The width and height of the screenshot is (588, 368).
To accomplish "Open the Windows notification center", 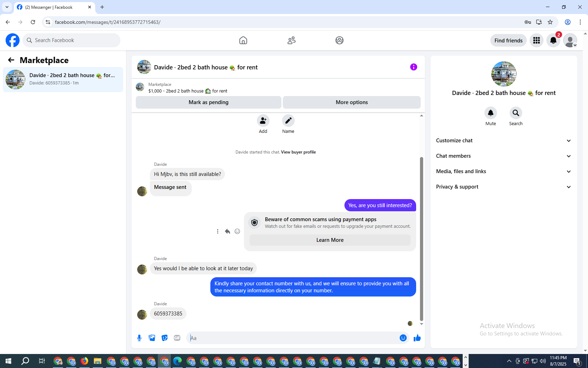I will click(x=577, y=361).
